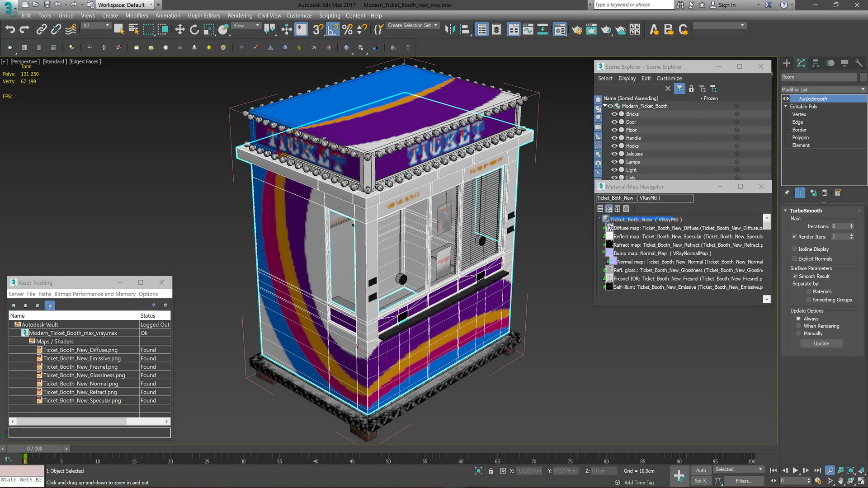This screenshot has width=868, height=488.
Task: Select the Link tool icon
Action: click(x=41, y=30)
